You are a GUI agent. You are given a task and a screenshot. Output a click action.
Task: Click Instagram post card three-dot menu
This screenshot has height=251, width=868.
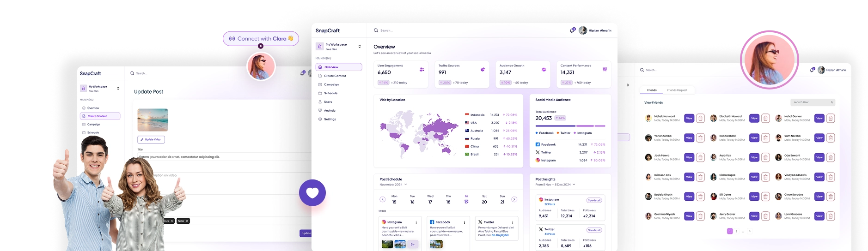tap(416, 222)
